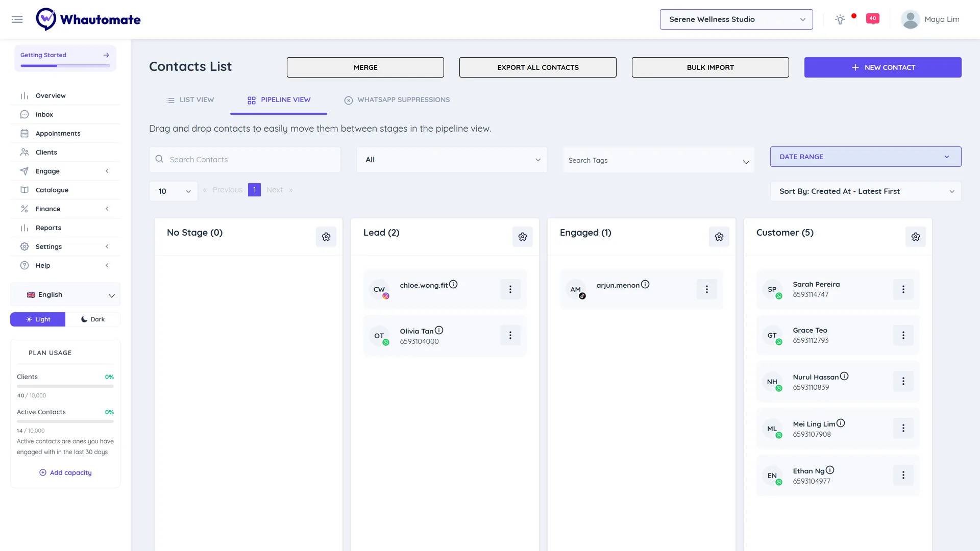Image resolution: width=980 pixels, height=551 pixels.
Task: Open settings gear for No Stage column
Action: point(326,237)
